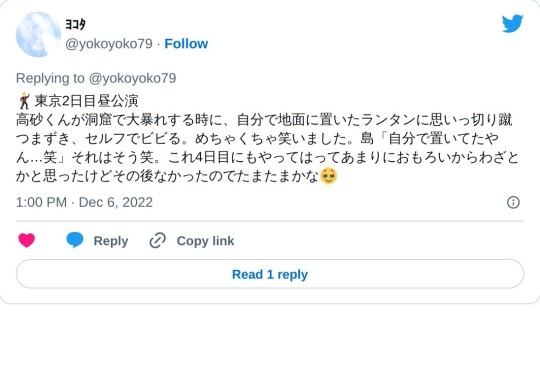Open the 1:00 PM · Dec 6, 2022 timestamp

click(84, 202)
